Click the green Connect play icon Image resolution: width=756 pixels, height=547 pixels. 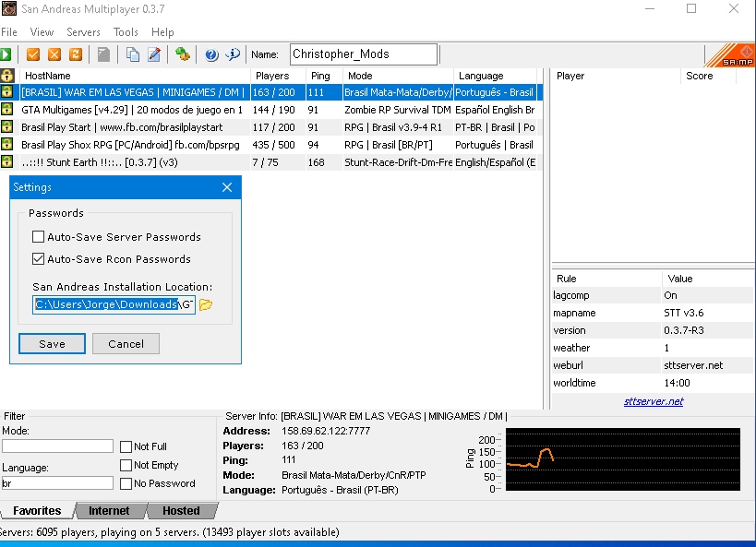click(6, 54)
